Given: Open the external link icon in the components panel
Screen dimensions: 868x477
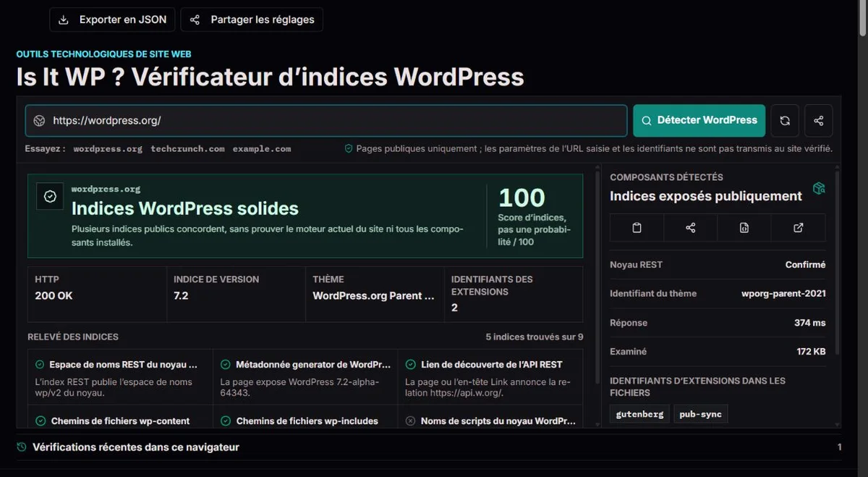Looking at the screenshot, I should pos(799,227).
